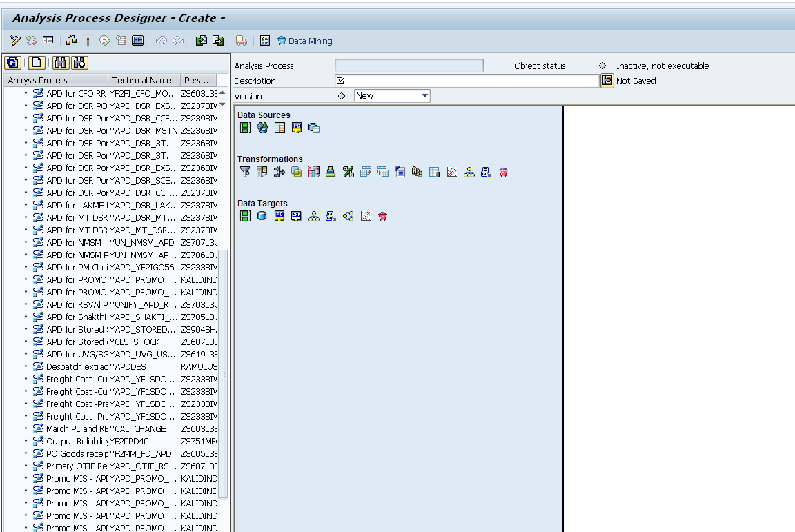Open the Data Mining button
The height and width of the screenshot is (532, 795).
pyautogui.click(x=305, y=41)
